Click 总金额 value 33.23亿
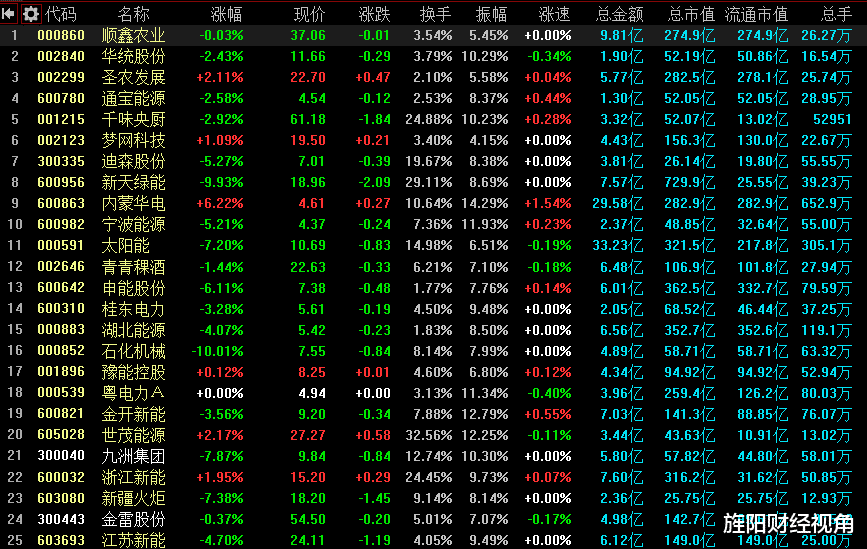 click(618, 245)
